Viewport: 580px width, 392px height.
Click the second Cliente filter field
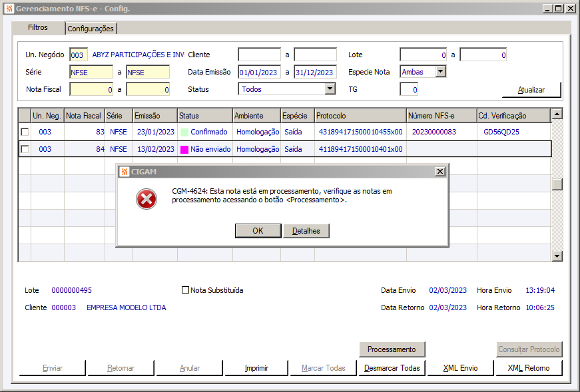click(x=315, y=55)
